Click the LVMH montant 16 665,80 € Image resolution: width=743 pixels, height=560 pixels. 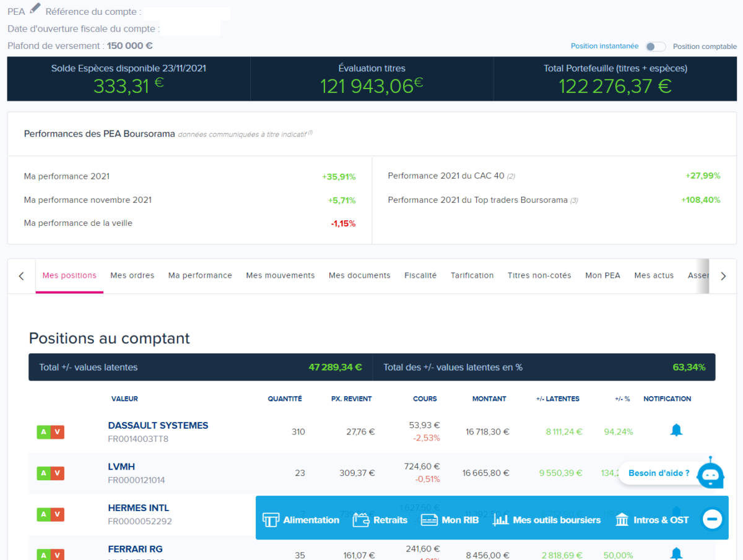point(486,473)
